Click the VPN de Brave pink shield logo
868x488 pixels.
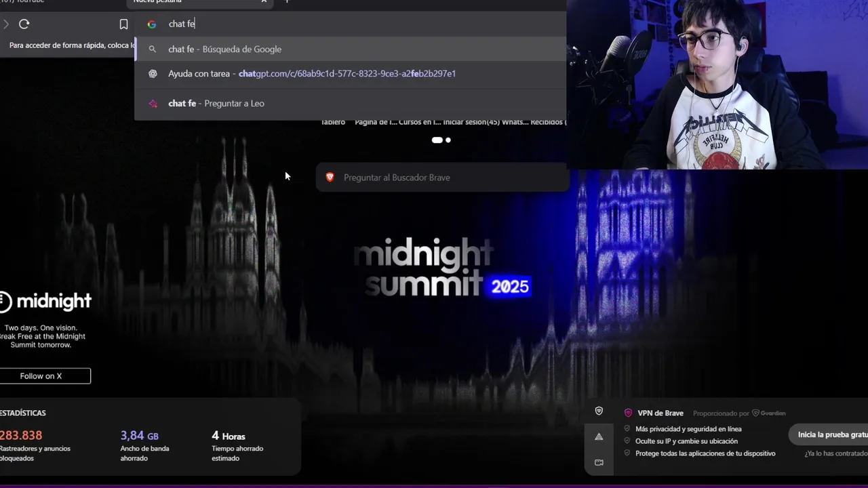629,413
